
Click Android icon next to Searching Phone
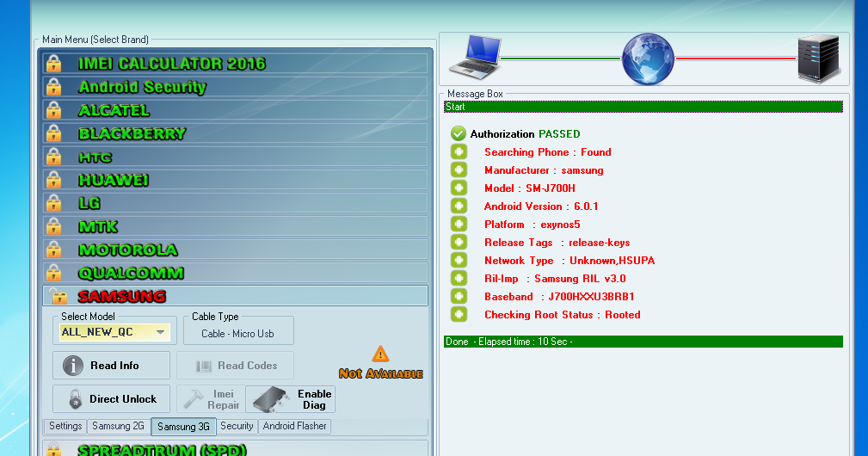coord(459,151)
